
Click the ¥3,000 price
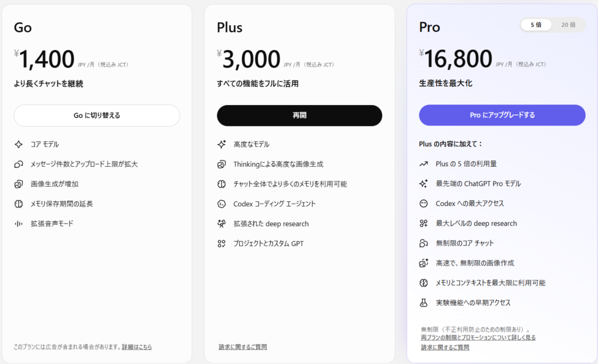(x=249, y=59)
